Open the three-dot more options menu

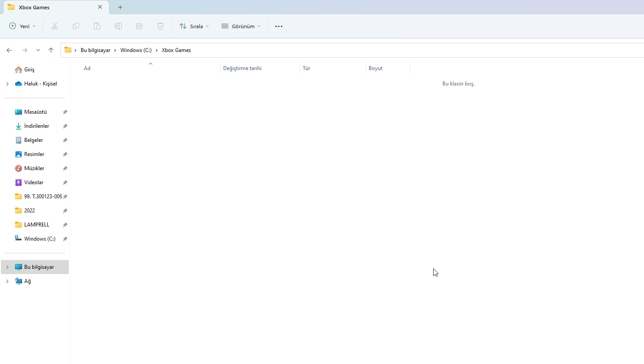279,26
